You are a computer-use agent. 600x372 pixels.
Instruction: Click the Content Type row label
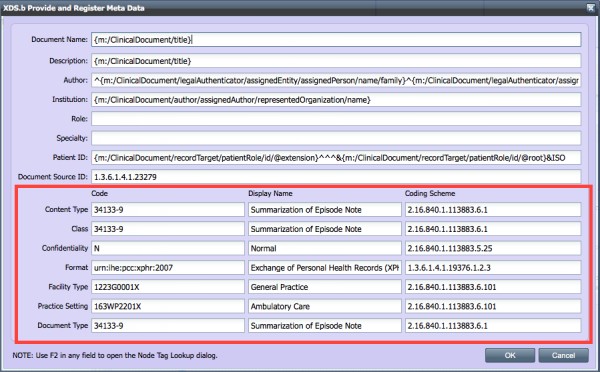point(67,209)
